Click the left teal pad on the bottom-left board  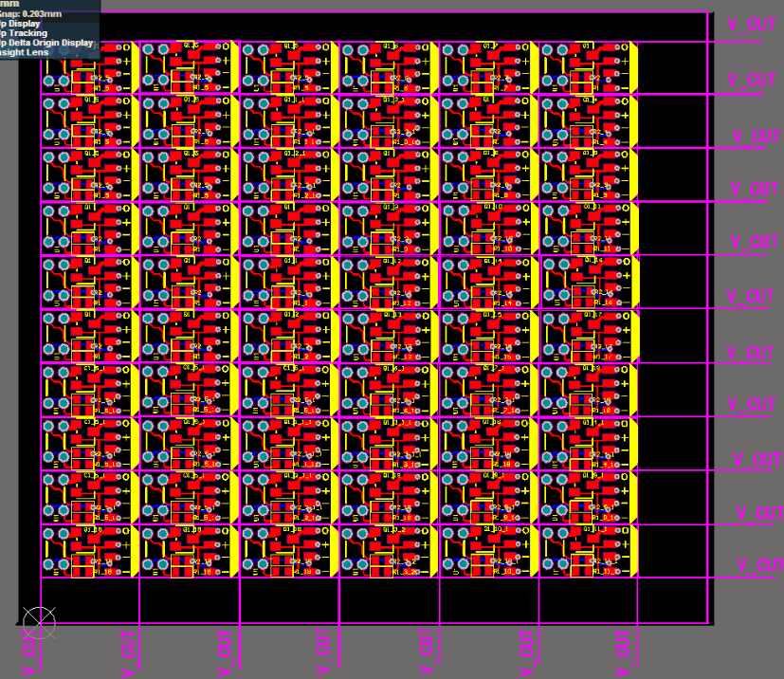(49, 535)
